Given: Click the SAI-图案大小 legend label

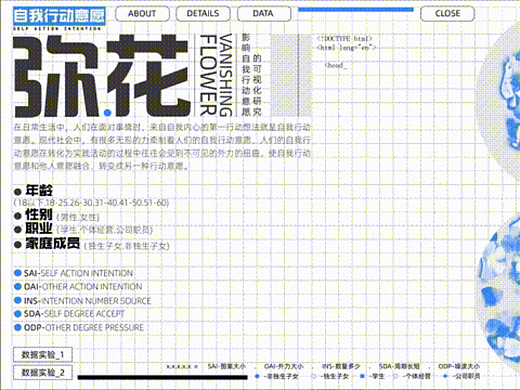Looking at the screenshot, I should click(x=227, y=366).
